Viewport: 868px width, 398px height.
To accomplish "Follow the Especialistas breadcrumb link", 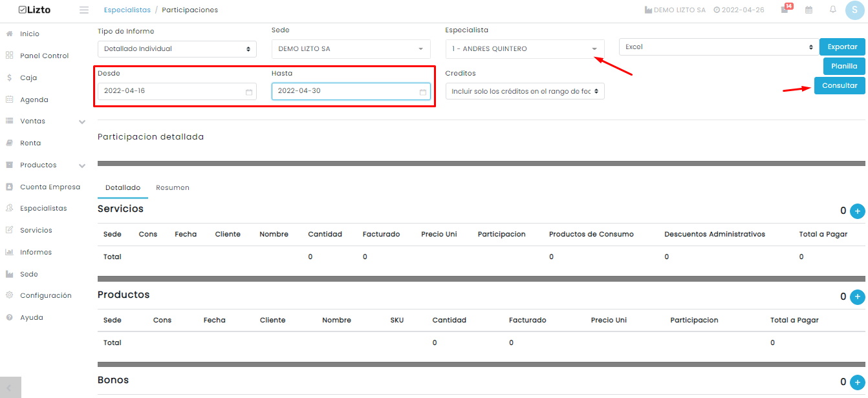I will pos(127,10).
